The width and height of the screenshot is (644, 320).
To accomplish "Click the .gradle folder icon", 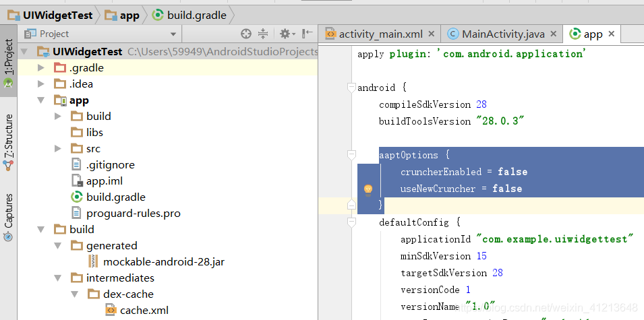I will (60, 67).
